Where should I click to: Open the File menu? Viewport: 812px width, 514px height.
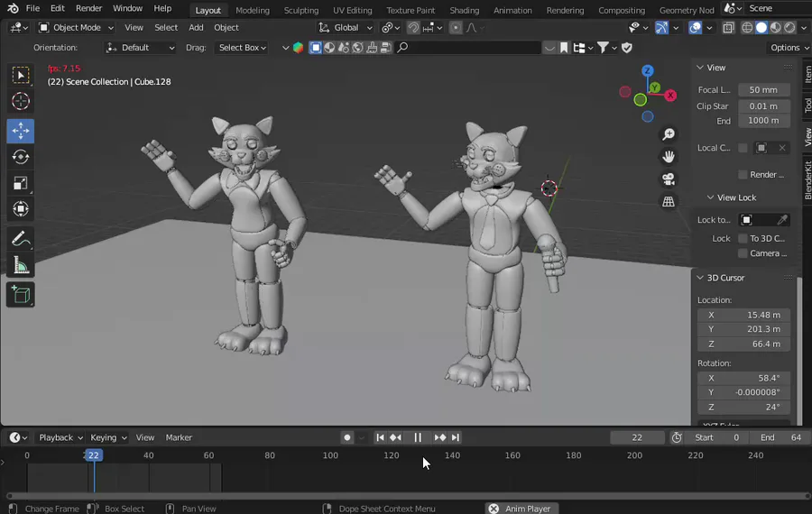pyautogui.click(x=32, y=8)
